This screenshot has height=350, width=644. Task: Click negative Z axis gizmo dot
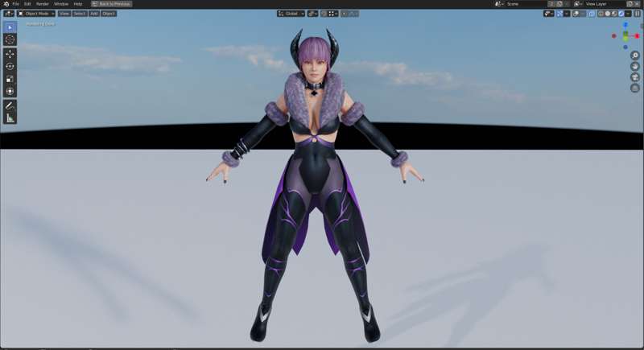click(x=625, y=47)
